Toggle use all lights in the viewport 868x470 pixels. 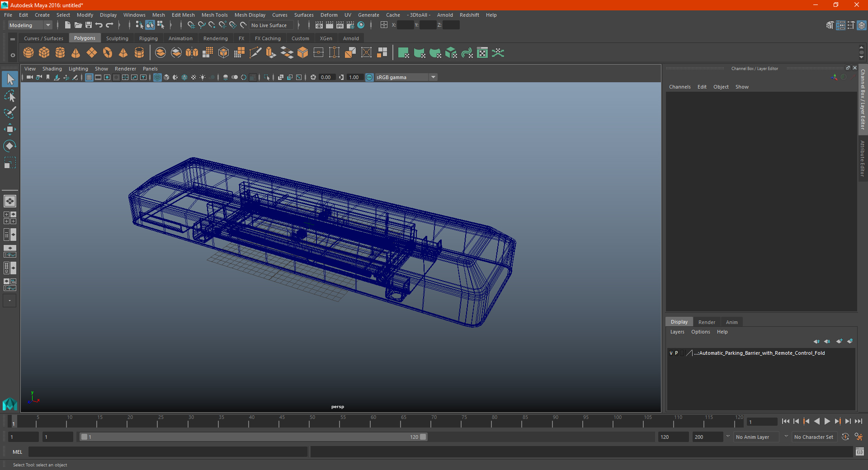tap(203, 77)
